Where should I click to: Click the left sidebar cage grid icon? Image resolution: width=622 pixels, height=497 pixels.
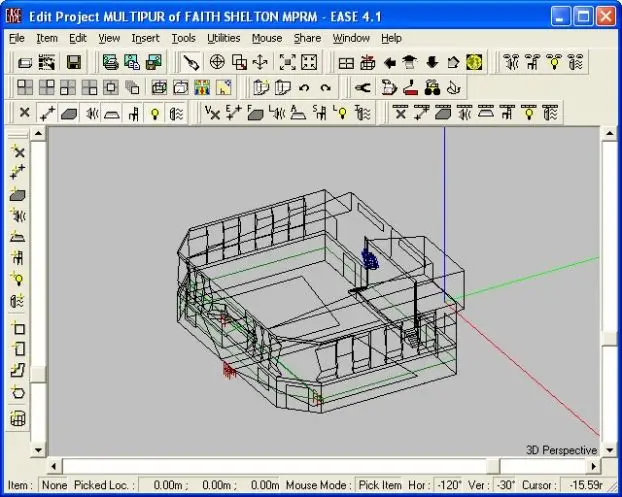pos(18,418)
